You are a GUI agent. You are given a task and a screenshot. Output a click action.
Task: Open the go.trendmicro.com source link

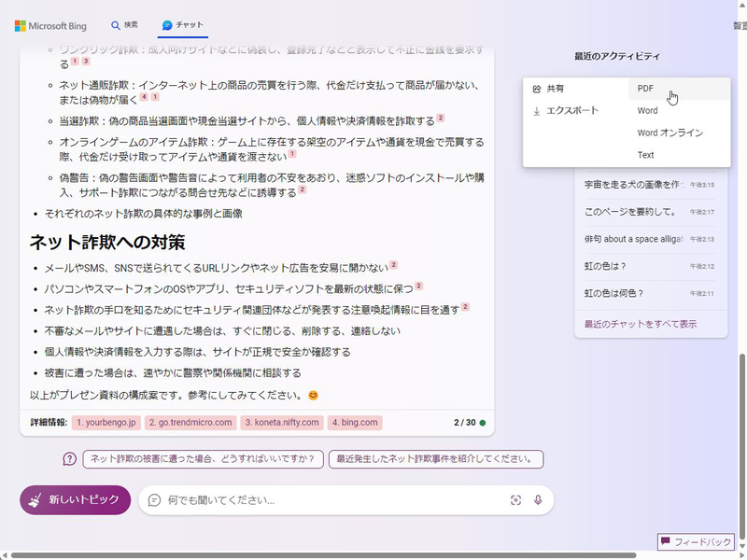click(x=191, y=423)
